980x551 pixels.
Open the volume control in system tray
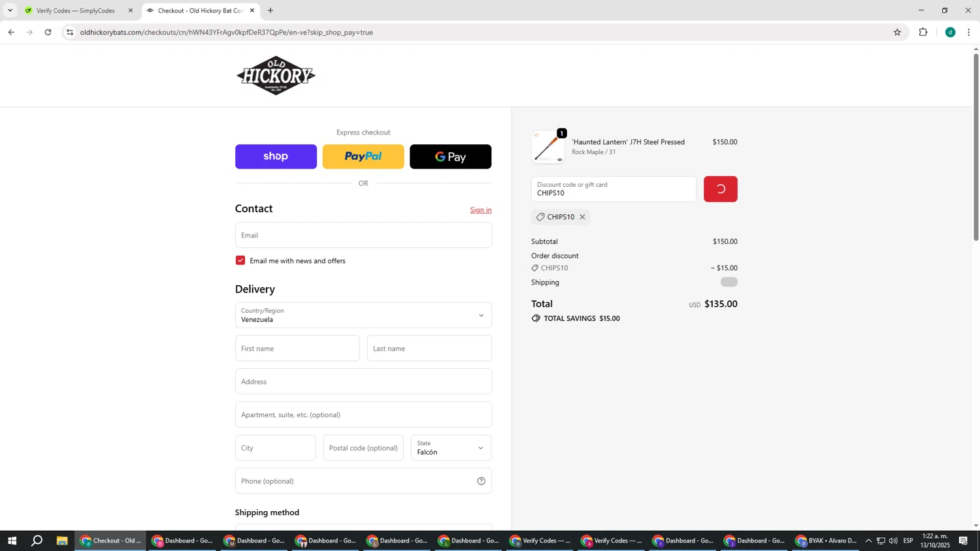point(893,541)
